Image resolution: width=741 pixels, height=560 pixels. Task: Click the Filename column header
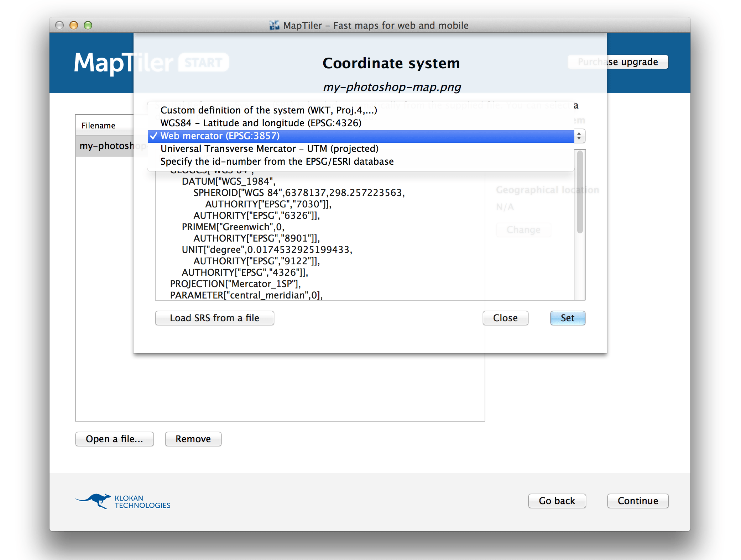click(x=105, y=125)
